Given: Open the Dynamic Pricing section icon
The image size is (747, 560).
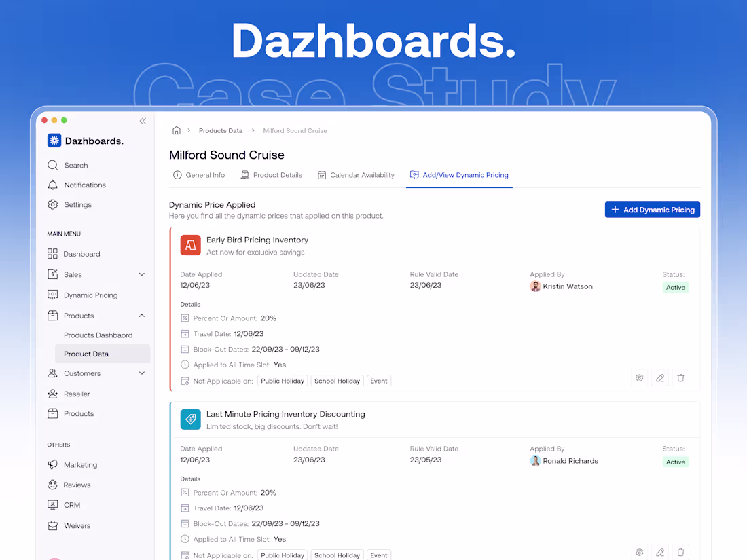Looking at the screenshot, I should point(52,295).
